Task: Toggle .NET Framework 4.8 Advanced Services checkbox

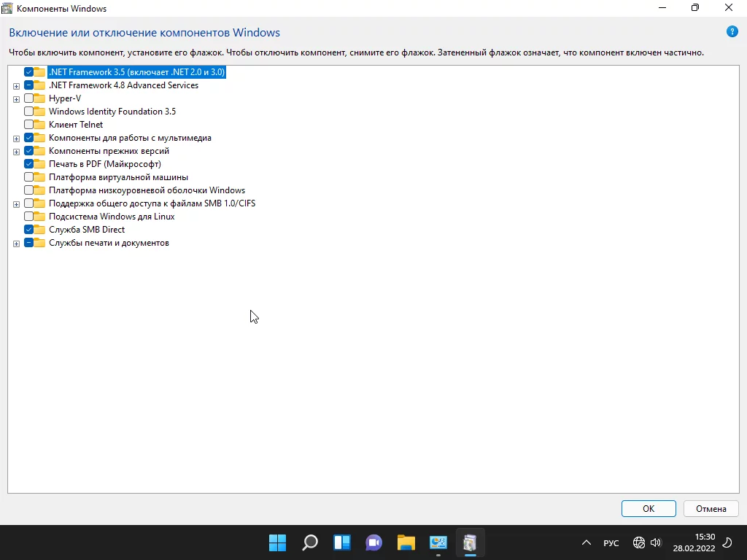Action: [28, 85]
